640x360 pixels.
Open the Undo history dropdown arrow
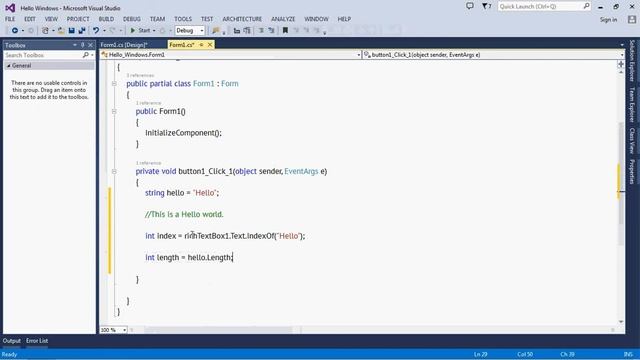click(104, 31)
